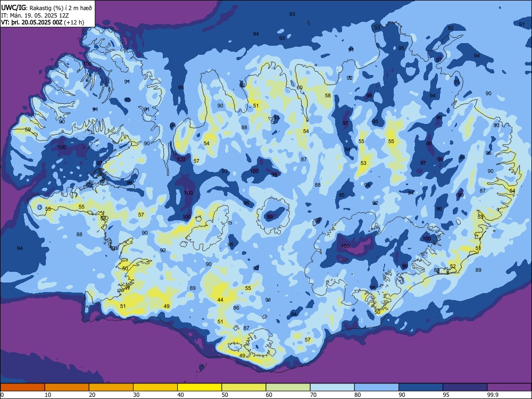Click the legend scale label 70
Viewport: 532px width, 399px height.
point(313,395)
